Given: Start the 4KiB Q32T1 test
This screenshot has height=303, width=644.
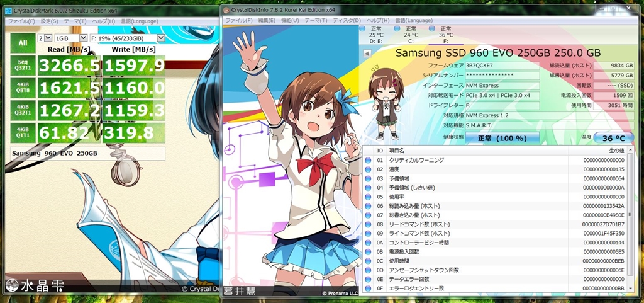Looking at the screenshot, I should click(x=23, y=110).
